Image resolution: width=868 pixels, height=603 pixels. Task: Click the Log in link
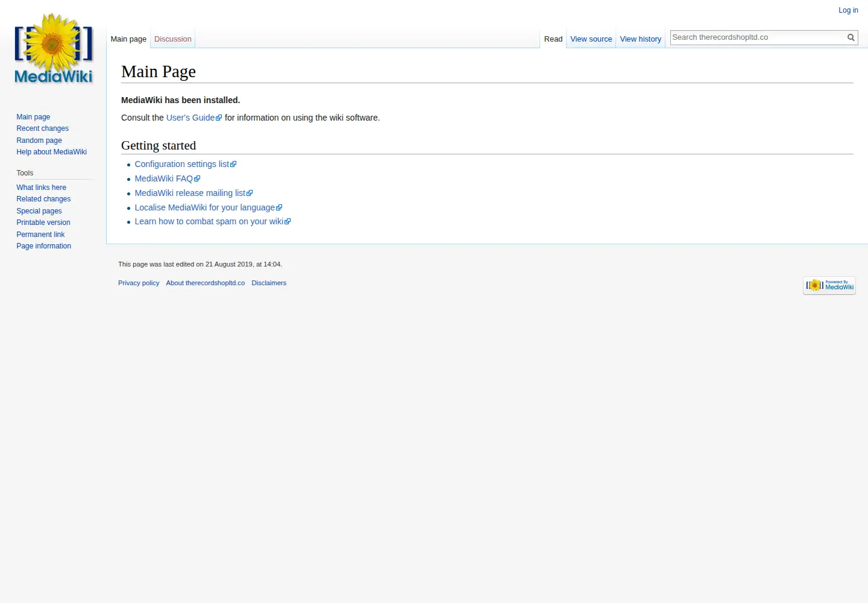point(848,10)
